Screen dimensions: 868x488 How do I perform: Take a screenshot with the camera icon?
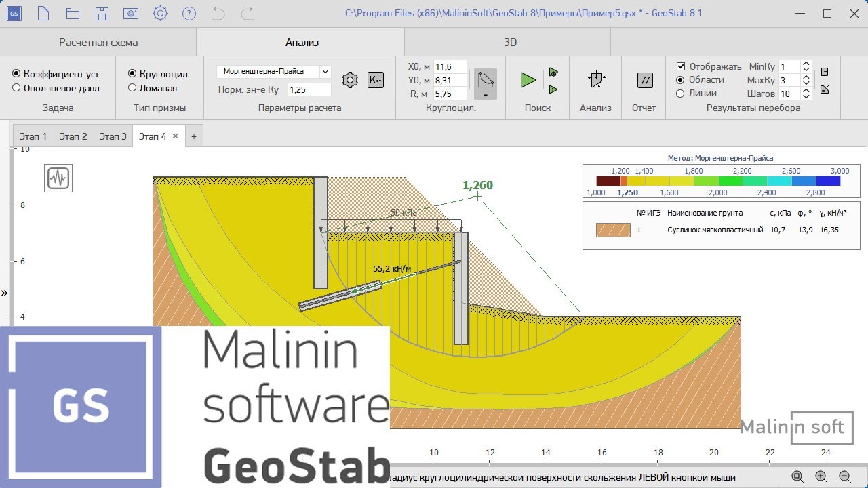click(x=131, y=13)
